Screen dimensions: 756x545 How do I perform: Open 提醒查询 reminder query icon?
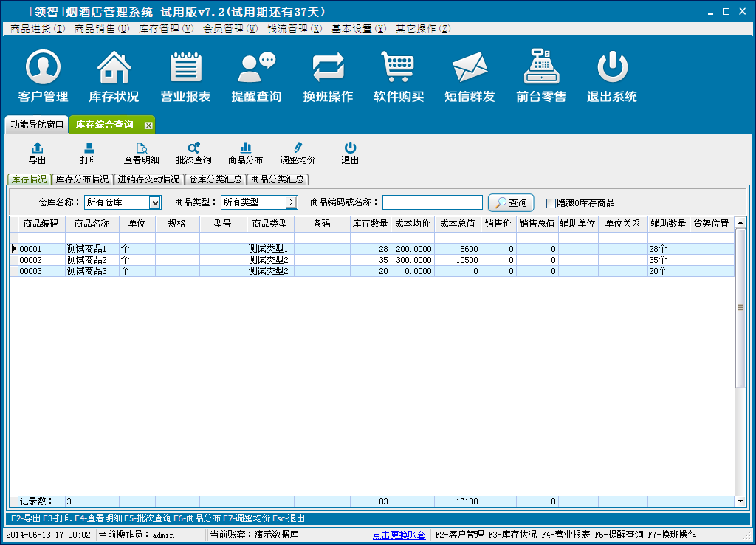256,68
